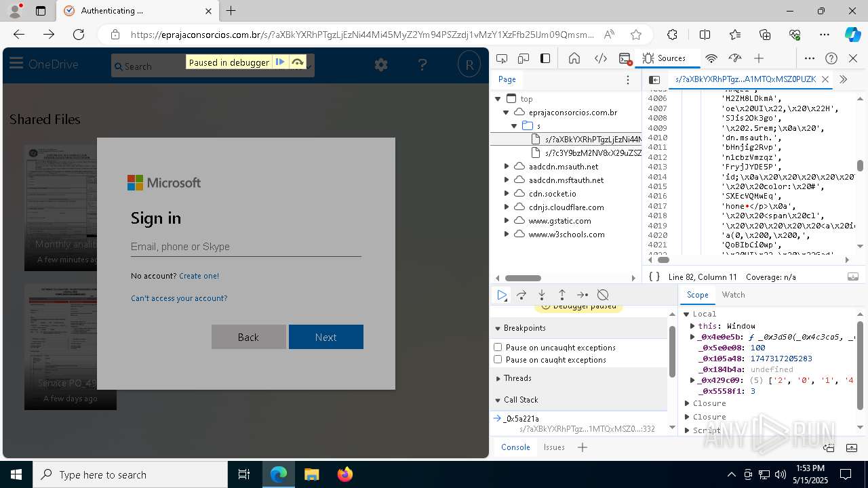Open the Inspect element picker tool
868x488 pixels.
click(x=502, y=59)
